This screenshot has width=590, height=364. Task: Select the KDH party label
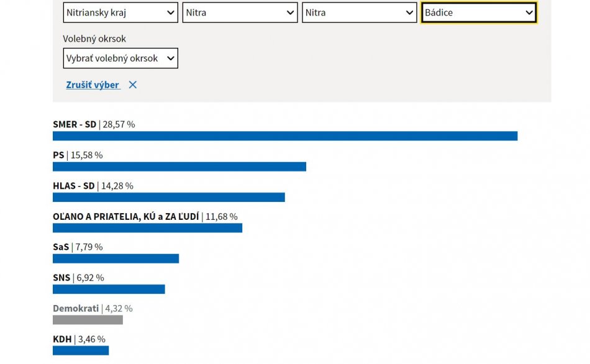(x=62, y=339)
